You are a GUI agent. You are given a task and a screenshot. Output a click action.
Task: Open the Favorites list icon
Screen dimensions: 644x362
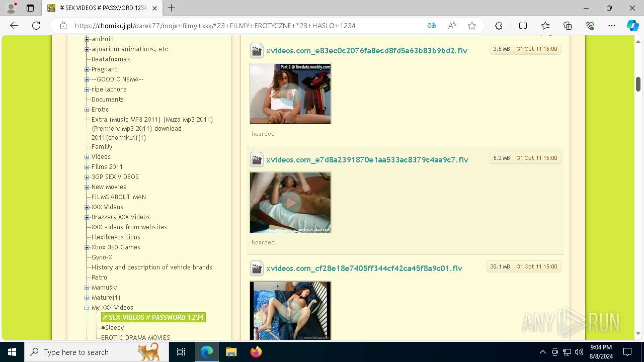pos(545,26)
